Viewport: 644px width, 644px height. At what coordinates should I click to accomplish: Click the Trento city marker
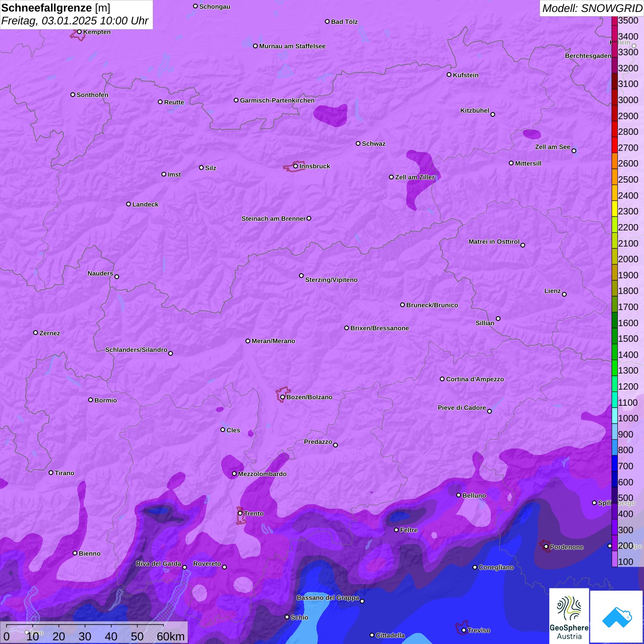[x=240, y=513]
